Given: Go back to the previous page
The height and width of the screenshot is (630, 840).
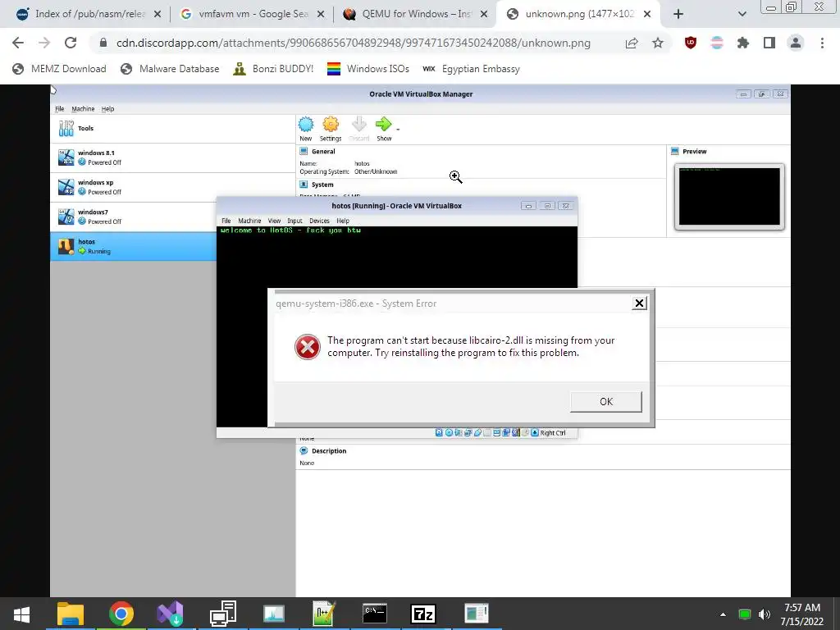Looking at the screenshot, I should pos(18,43).
